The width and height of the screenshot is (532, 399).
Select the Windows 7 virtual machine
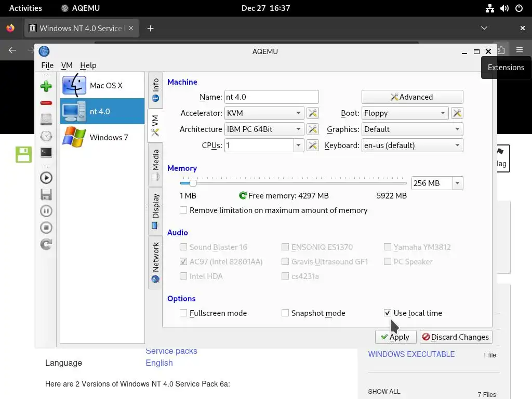click(x=102, y=137)
